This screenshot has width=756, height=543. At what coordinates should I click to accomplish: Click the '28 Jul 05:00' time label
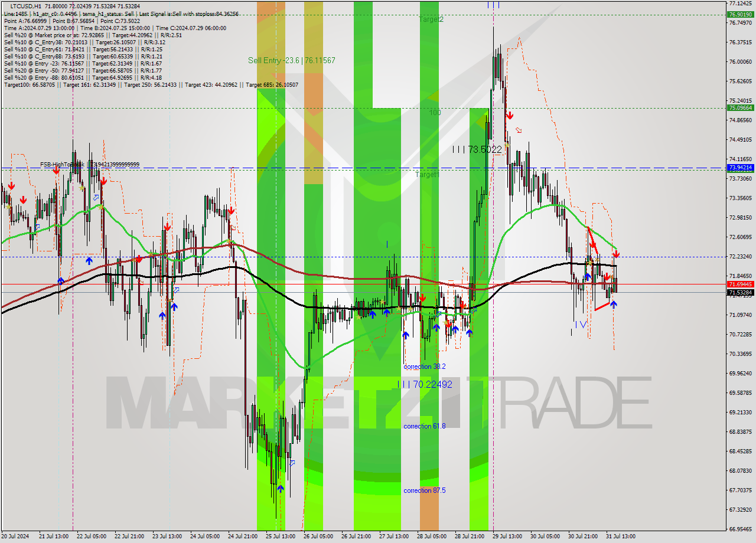pos(431,537)
